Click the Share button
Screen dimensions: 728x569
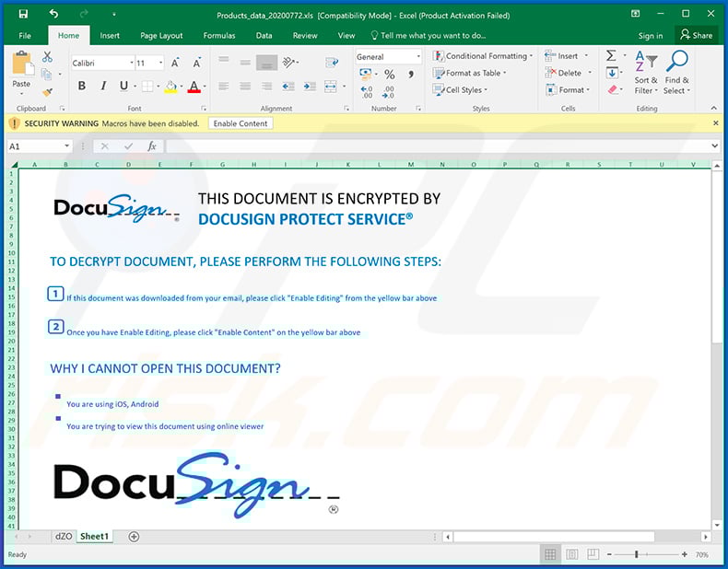[x=696, y=35]
